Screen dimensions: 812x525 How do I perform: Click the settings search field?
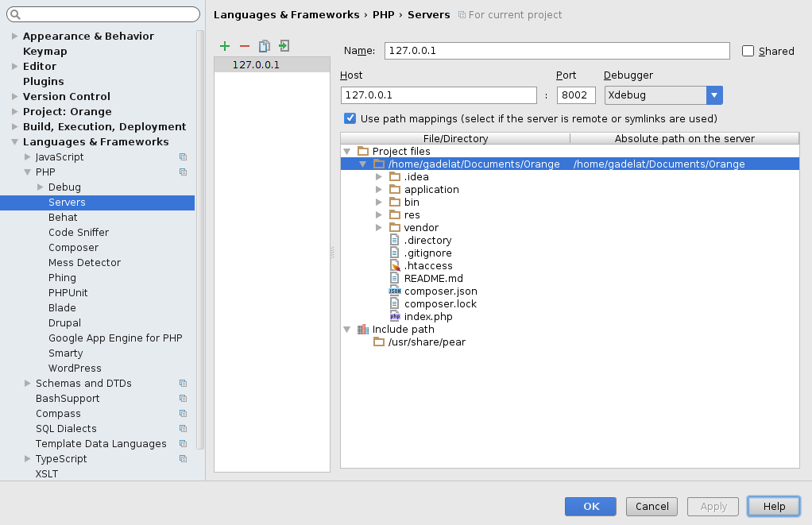(103, 14)
